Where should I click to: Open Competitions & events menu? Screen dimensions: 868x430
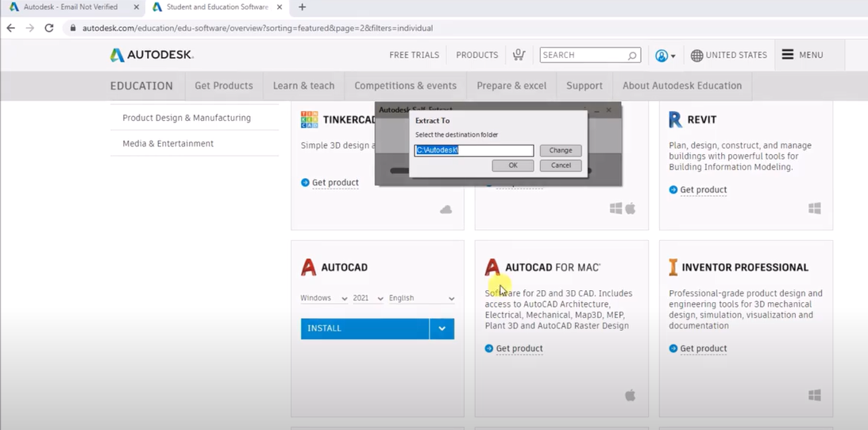coord(405,86)
